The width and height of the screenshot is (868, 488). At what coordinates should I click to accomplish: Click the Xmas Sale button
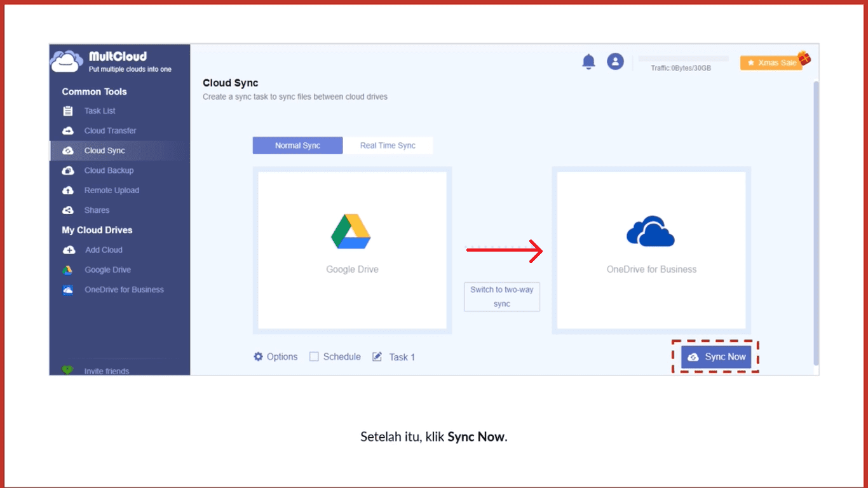pos(771,63)
